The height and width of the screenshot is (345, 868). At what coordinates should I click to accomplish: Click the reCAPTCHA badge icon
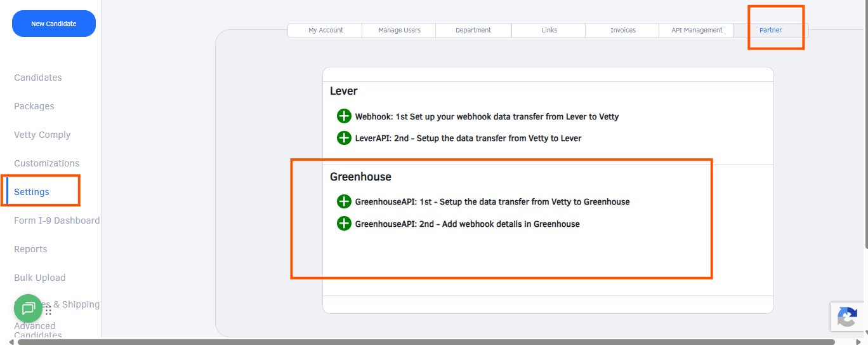tap(848, 317)
